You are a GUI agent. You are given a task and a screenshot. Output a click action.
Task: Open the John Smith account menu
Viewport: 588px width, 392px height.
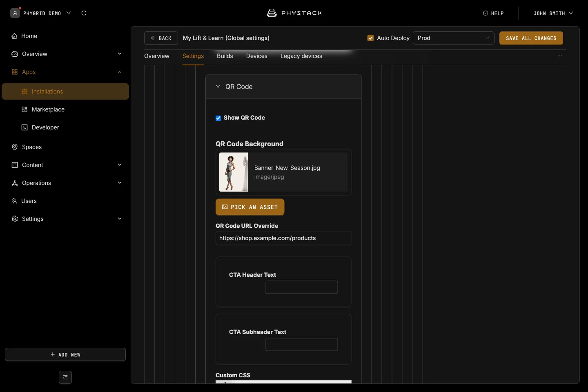tap(553, 13)
